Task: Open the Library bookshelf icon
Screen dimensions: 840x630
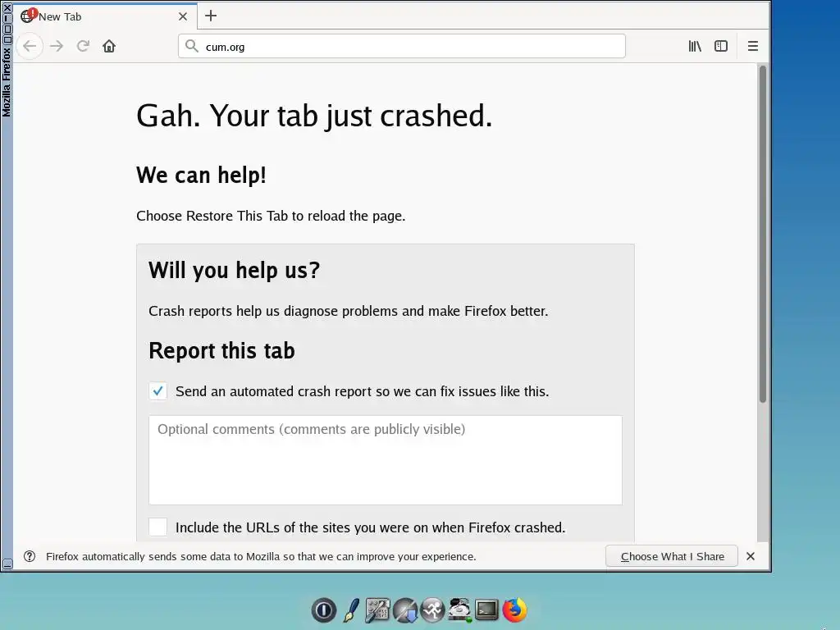Action: tap(694, 46)
